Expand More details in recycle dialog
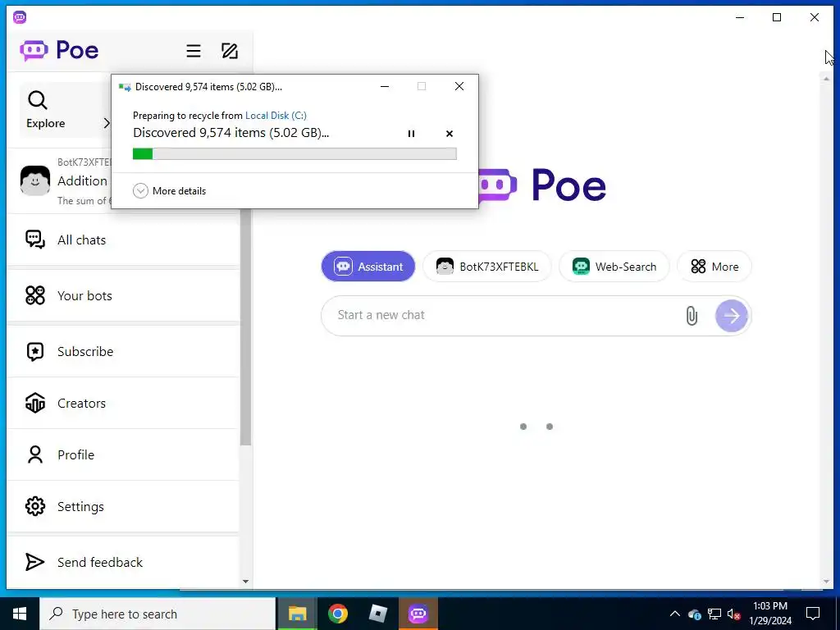 coord(169,190)
